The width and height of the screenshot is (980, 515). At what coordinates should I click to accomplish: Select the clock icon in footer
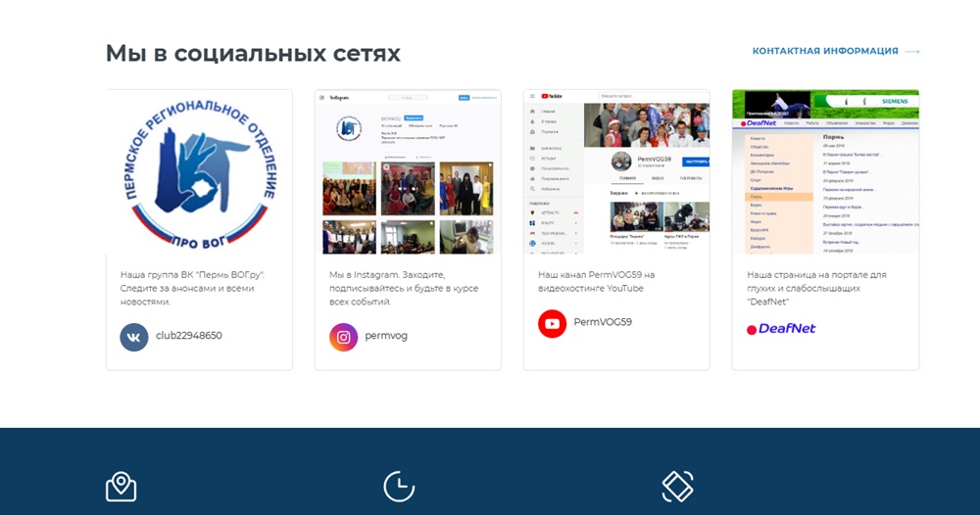399,487
